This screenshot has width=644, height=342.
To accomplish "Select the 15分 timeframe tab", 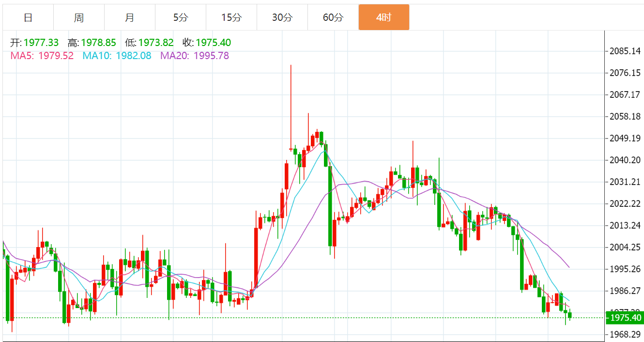I will coord(231,17).
